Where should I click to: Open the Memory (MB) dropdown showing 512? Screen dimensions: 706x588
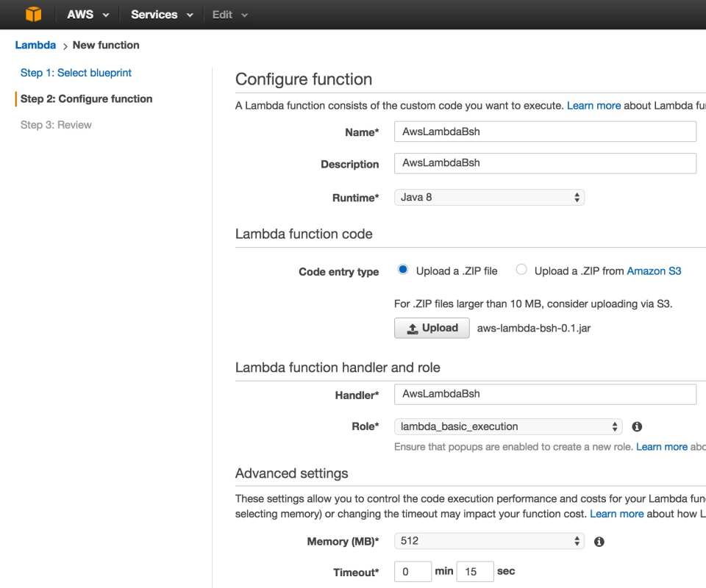(x=488, y=541)
